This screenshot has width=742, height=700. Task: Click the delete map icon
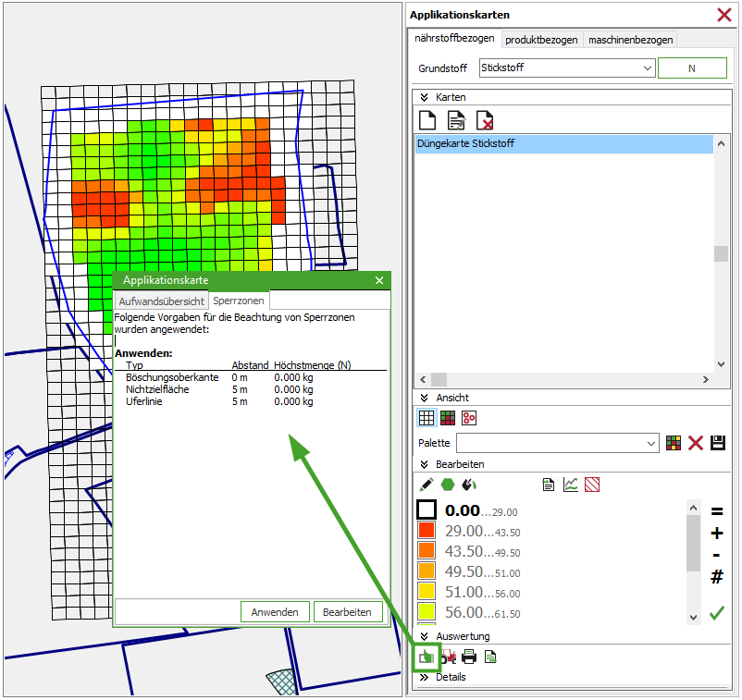click(x=485, y=120)
